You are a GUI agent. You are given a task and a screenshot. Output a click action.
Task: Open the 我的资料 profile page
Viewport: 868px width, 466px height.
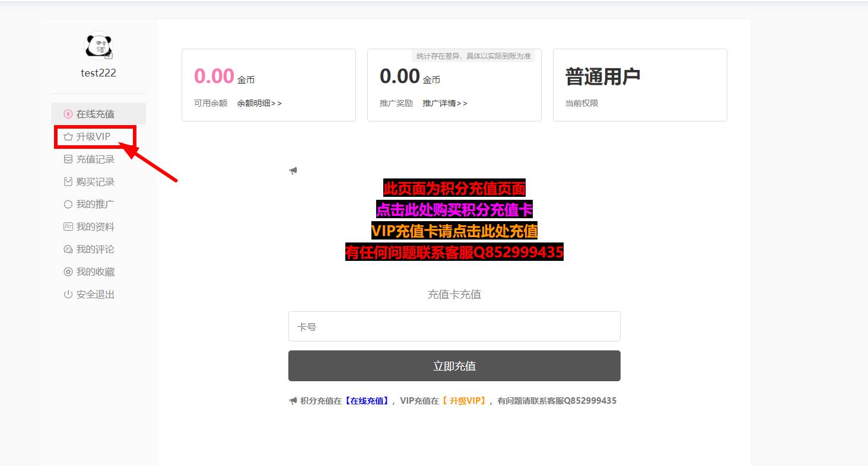coord(98,226)
